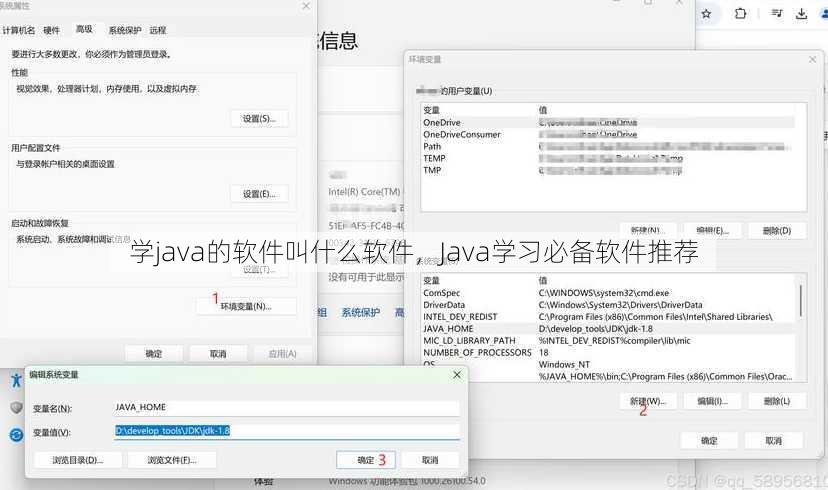The height and width of the screenshot is (490, 828).
Task: Click 值 column header in user variables
Action: point(543,110)
